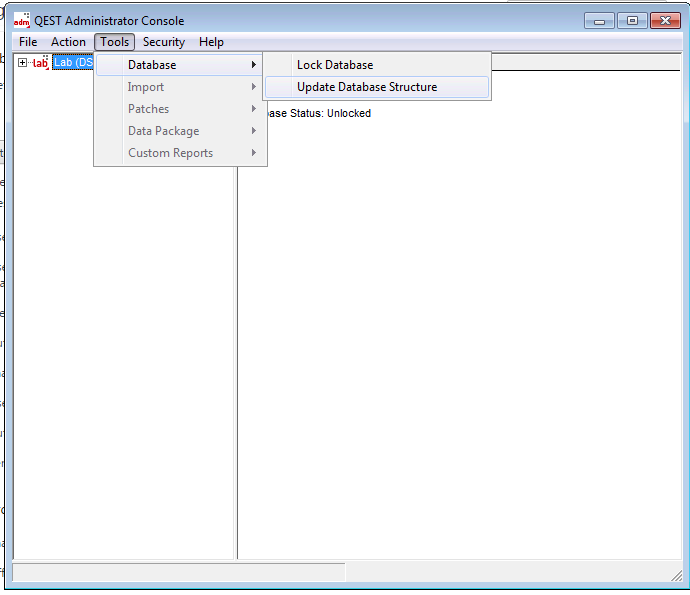Click the window resize grip corner

677,574
